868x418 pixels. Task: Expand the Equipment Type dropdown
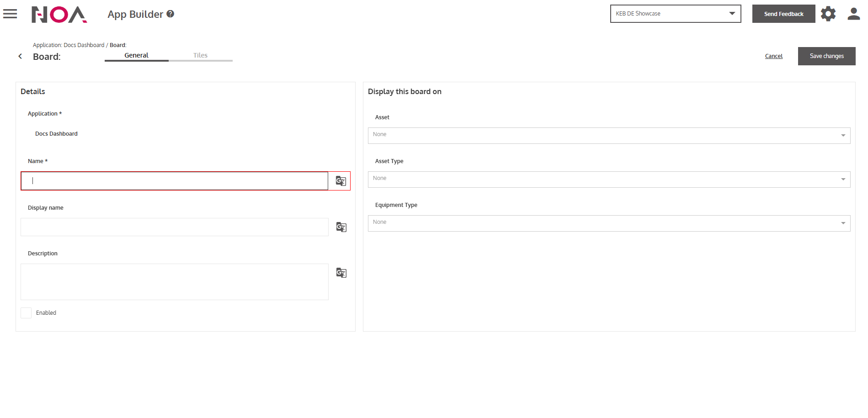point(608,223)
